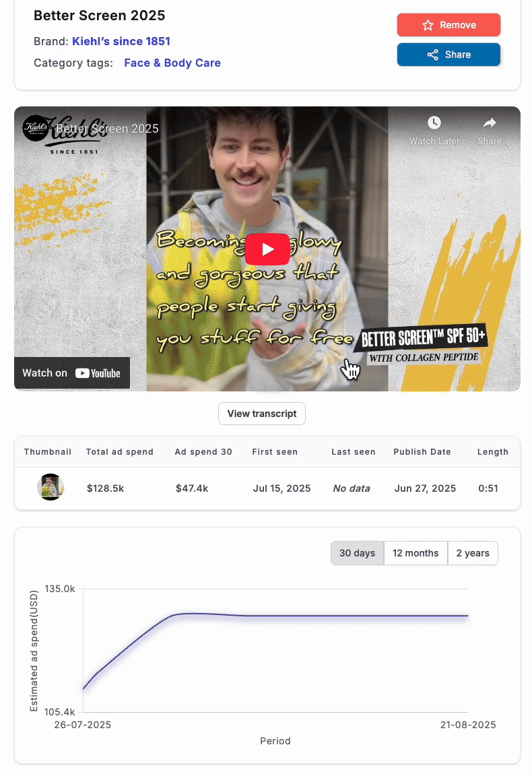Click the Publish Date column header
The width and height of the screenshot is (532, 776).
pos(422,452)
